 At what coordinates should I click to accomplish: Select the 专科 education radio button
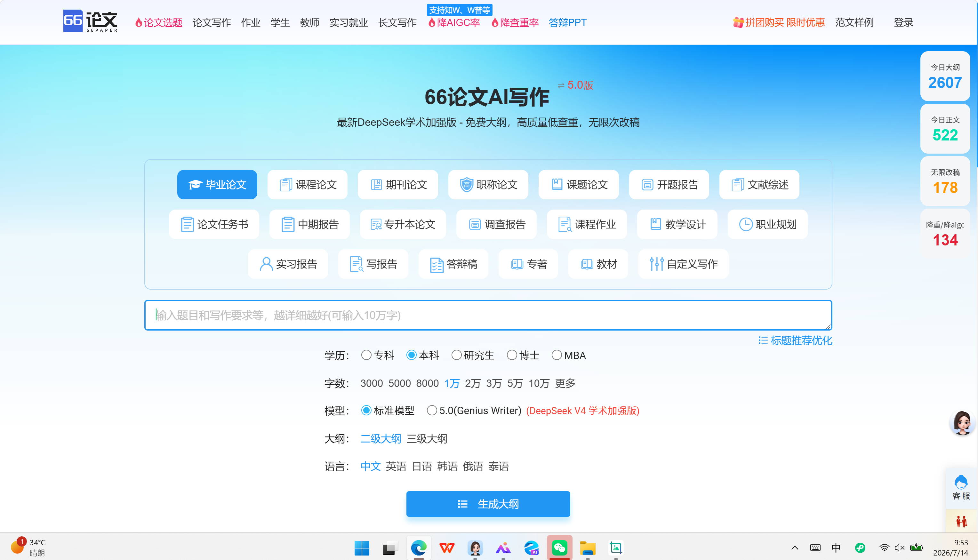366,355
